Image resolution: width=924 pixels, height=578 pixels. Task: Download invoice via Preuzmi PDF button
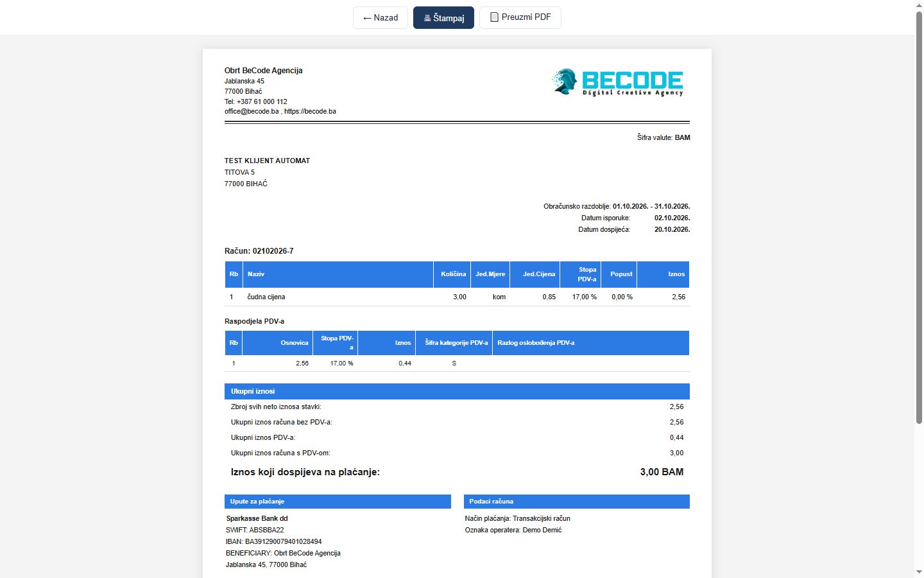(x=520, y=17)
